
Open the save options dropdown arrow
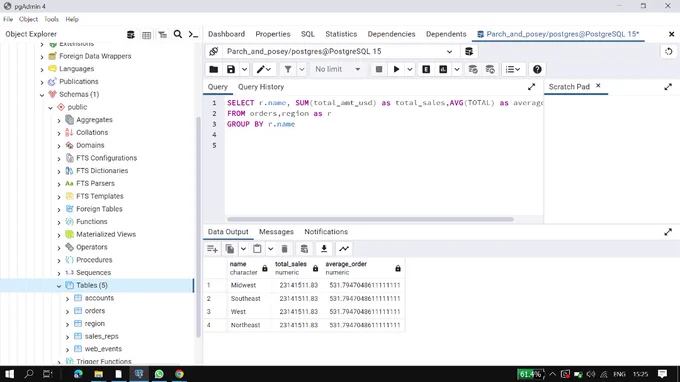pos(244,69)
